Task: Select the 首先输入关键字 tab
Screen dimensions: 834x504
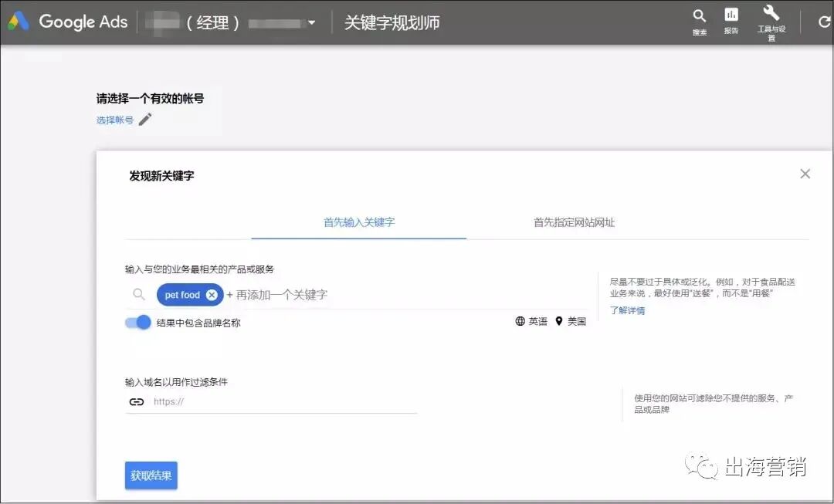Action: 358,222
